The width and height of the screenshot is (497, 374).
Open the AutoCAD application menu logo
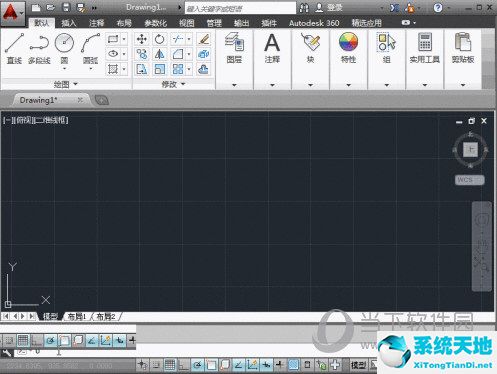pyautogui.click(x=12, y=13)
